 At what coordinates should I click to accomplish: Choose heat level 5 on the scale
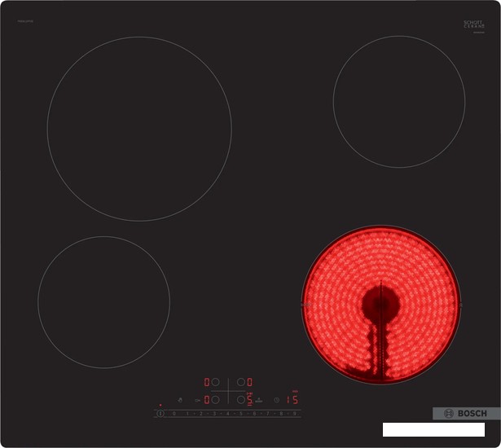tap(241, 414)
